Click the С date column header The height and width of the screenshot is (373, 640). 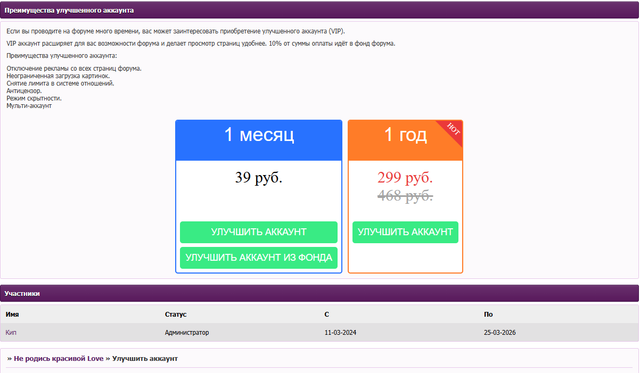(x=327, y=314)
